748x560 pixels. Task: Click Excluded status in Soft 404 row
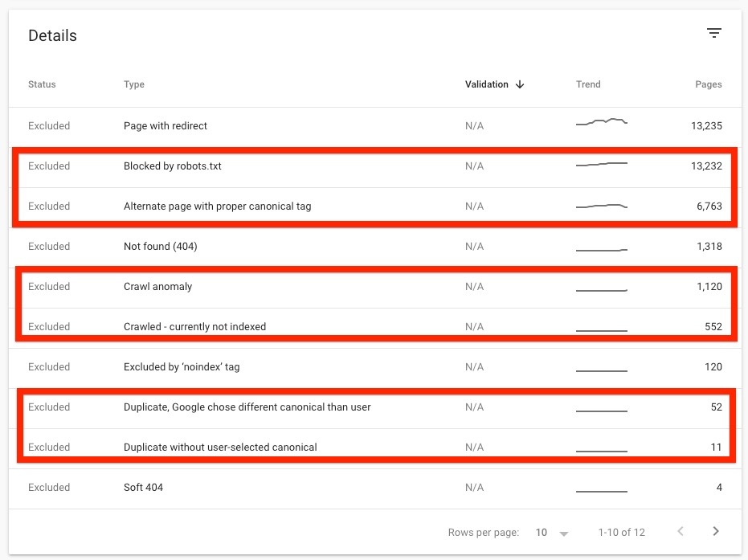(49, 488)
